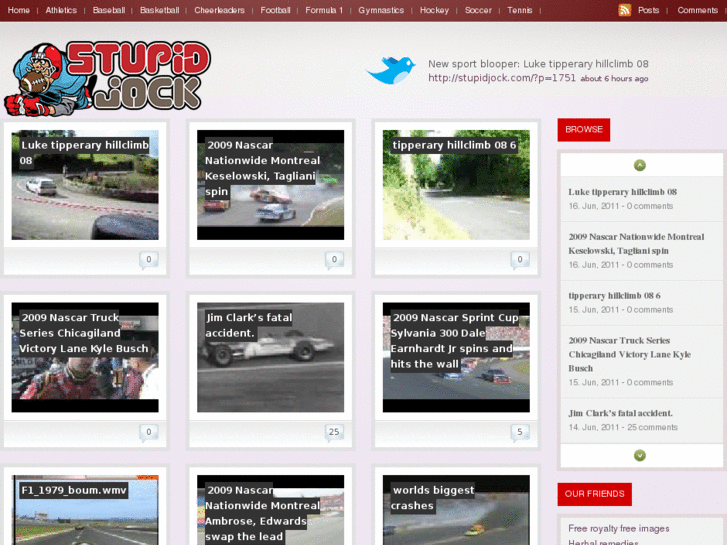The width and height of the screenshot is (727, 545).
Task: Open the Comments feed link
Action: (x=698, y=10)
